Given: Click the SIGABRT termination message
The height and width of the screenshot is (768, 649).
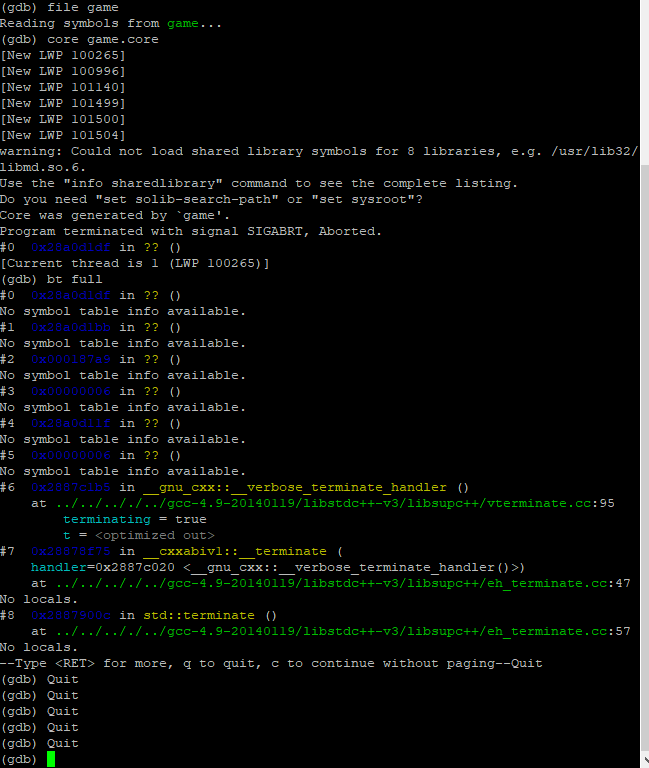Looking at the screenshot, I should point(191,232).
